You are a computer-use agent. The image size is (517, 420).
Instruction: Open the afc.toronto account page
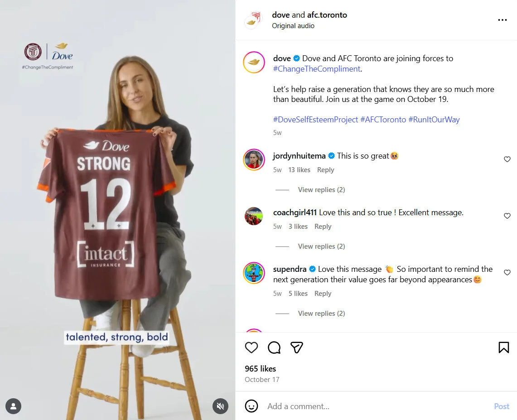327,14
